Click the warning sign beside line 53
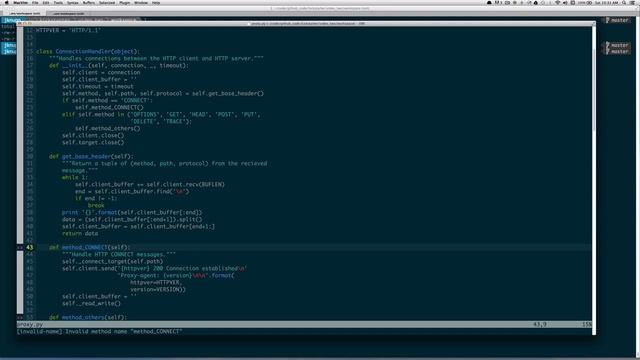 (x=20, y=317)
